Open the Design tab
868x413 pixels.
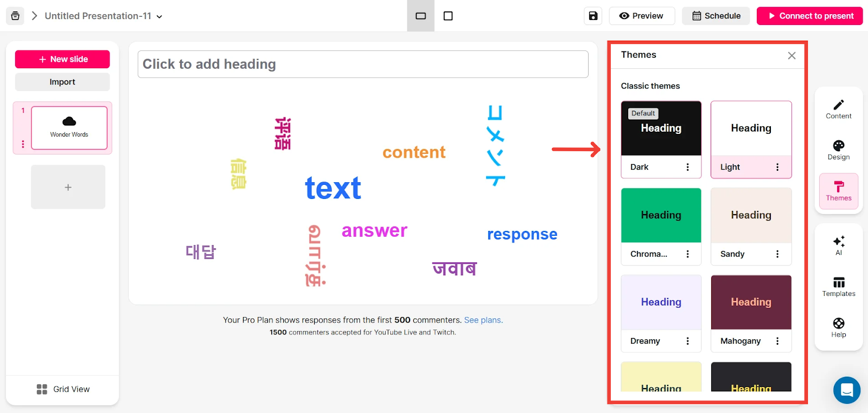pyautogui.click(x=839, y=150)
